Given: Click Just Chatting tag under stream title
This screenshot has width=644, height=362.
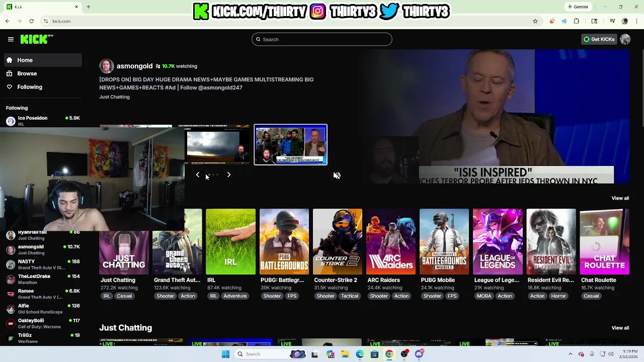Looking at the screenshot, I should coord(114,97).
